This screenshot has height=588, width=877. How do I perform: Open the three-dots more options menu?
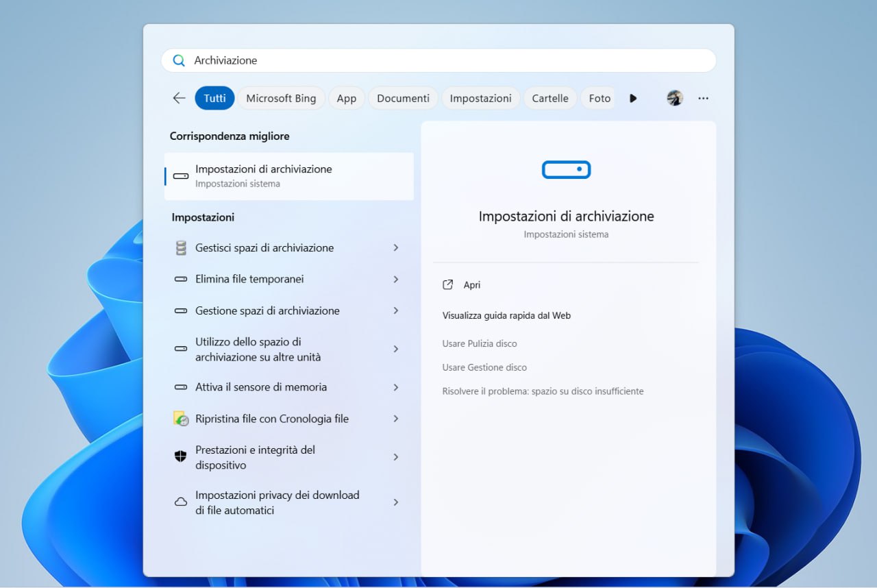(x=703, y=98)
